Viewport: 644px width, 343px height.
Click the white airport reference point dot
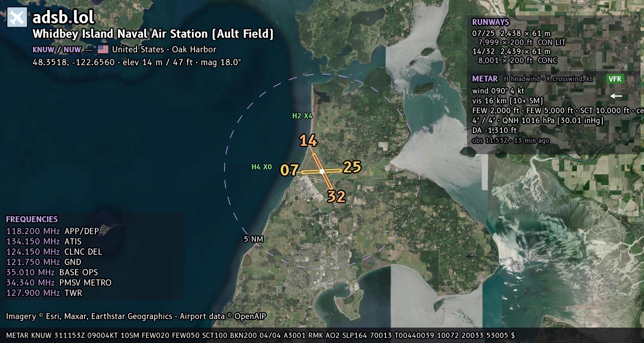click(322, 171)
